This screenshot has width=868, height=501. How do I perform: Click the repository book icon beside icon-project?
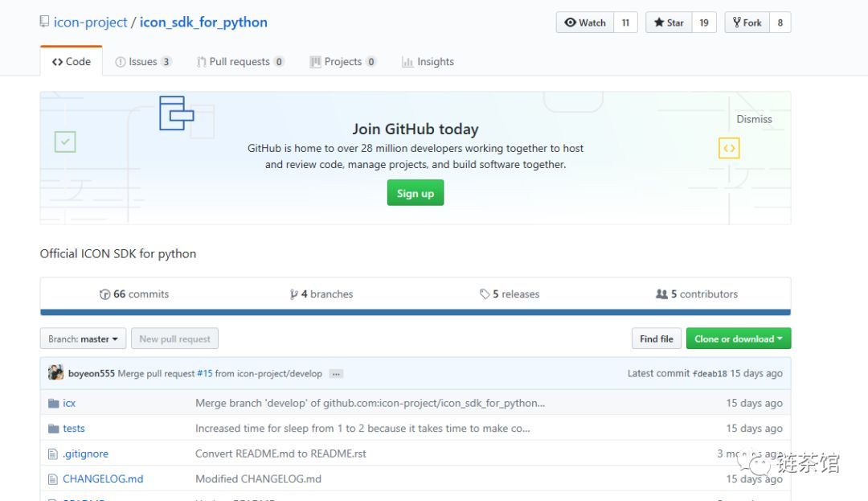tap(44, 22)
